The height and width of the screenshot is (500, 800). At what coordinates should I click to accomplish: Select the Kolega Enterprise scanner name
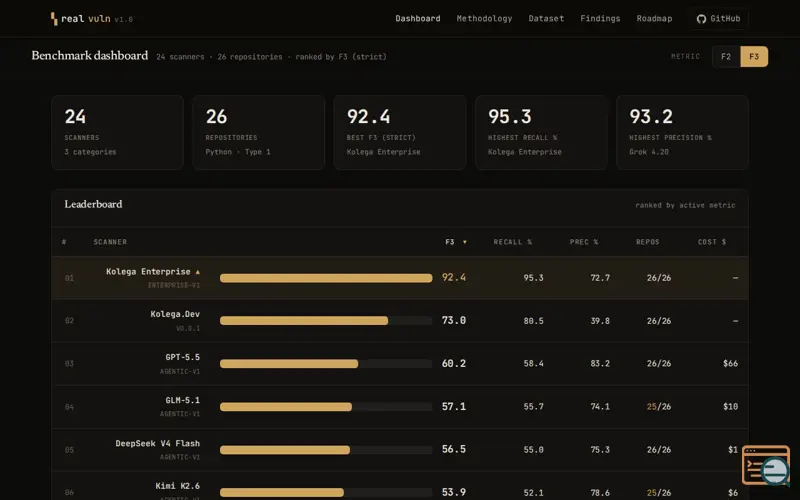tap(148, 272)
